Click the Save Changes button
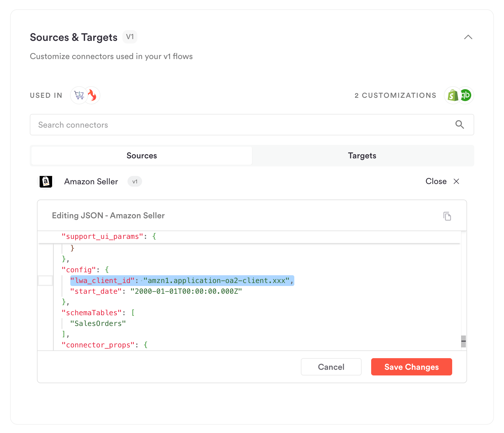 click(x=411, y=367)
